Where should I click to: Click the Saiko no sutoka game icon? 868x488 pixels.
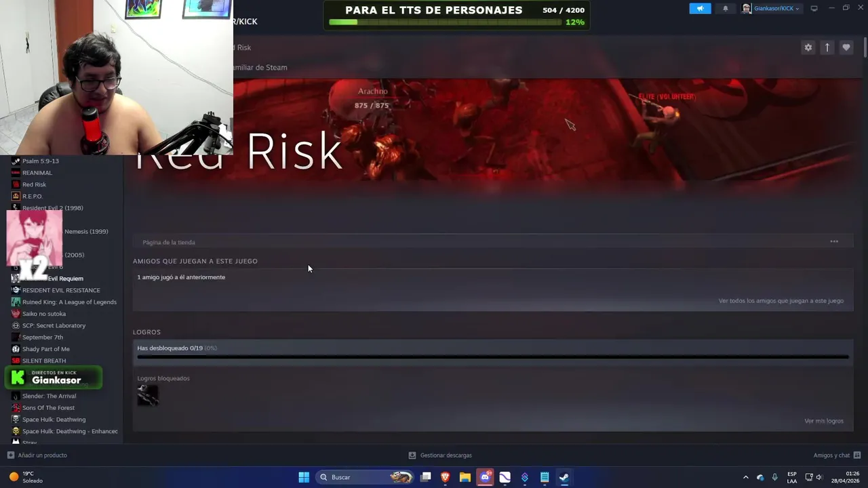coord(16,314)
